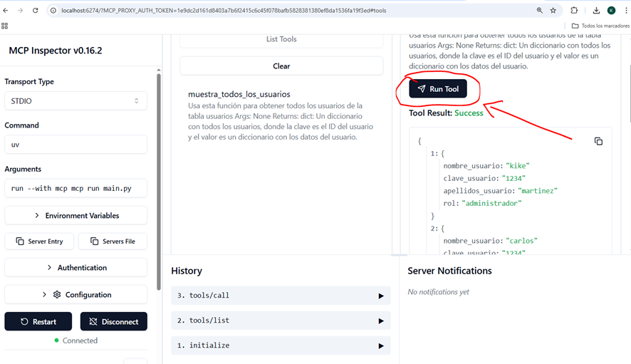Open the browser extensions puzzle icon
The height and width of the screenshot is (364, 631).
575,11
